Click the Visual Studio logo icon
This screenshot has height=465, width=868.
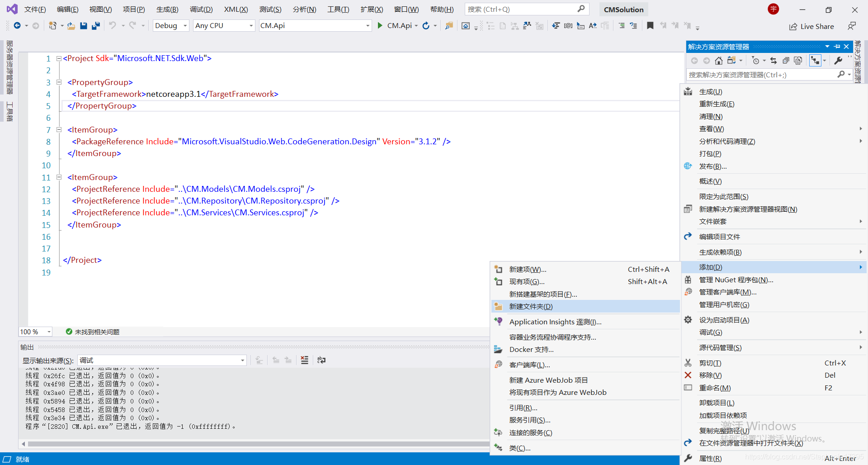[x=12, y=9]
